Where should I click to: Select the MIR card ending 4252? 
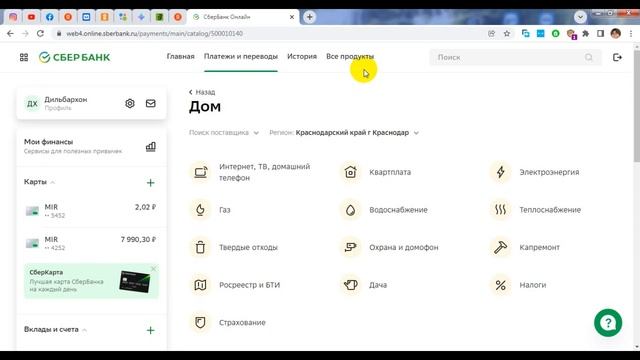click(91, 243)
